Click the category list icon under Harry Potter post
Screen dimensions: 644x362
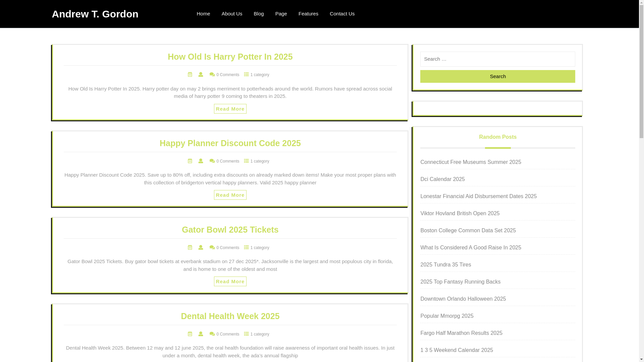(247, 74)
